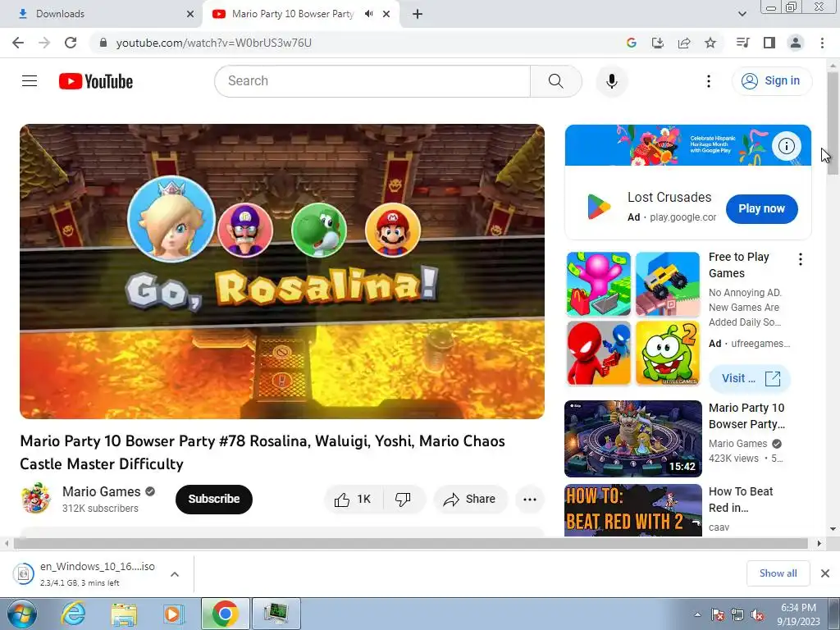Toggle the Chrome side panel
The image size is (840, 630).
(769, 43)
